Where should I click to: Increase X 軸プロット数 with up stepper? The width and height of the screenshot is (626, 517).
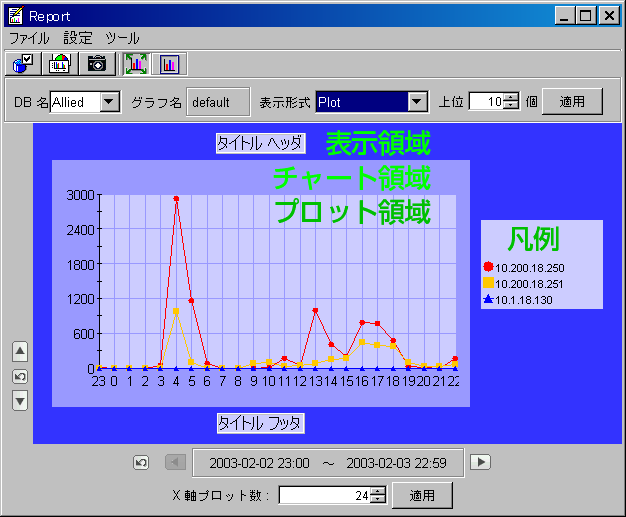pyautogui.click(x=378, y=491)
